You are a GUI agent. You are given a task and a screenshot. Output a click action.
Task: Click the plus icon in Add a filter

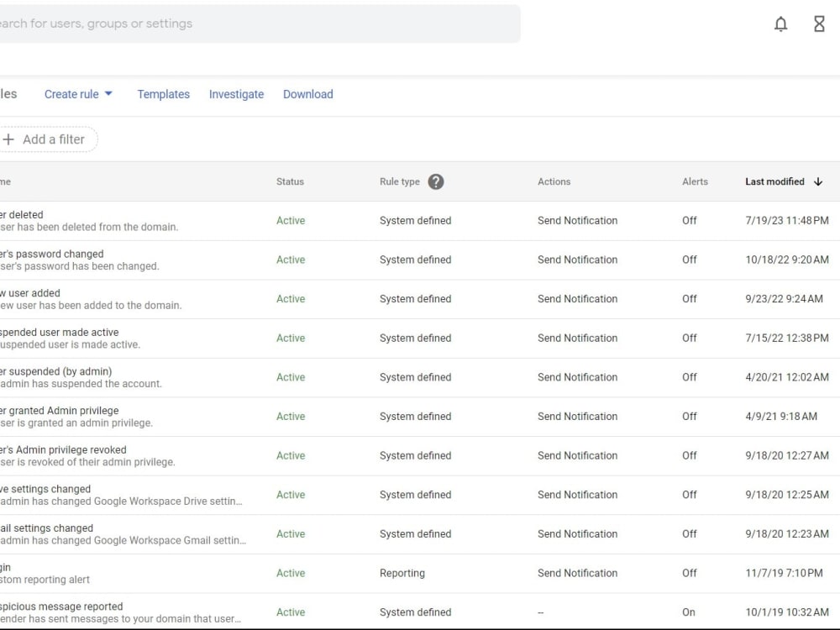(x=8, y=139)
